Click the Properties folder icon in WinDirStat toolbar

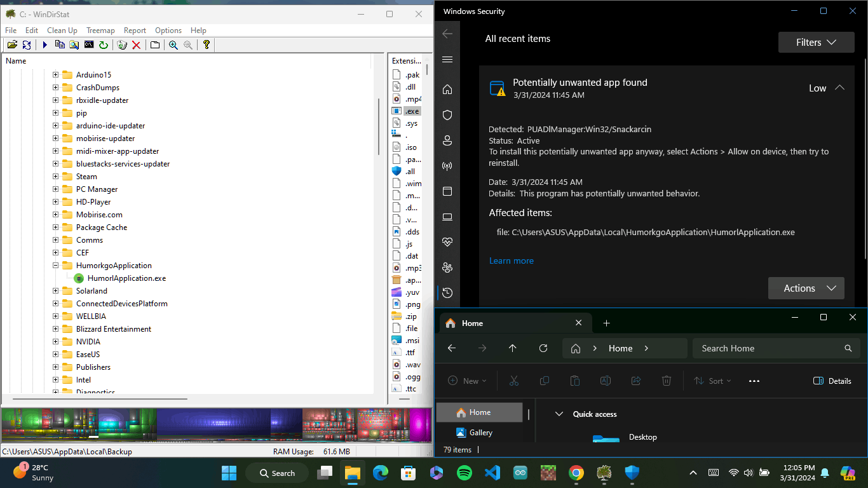pos(154,45)
